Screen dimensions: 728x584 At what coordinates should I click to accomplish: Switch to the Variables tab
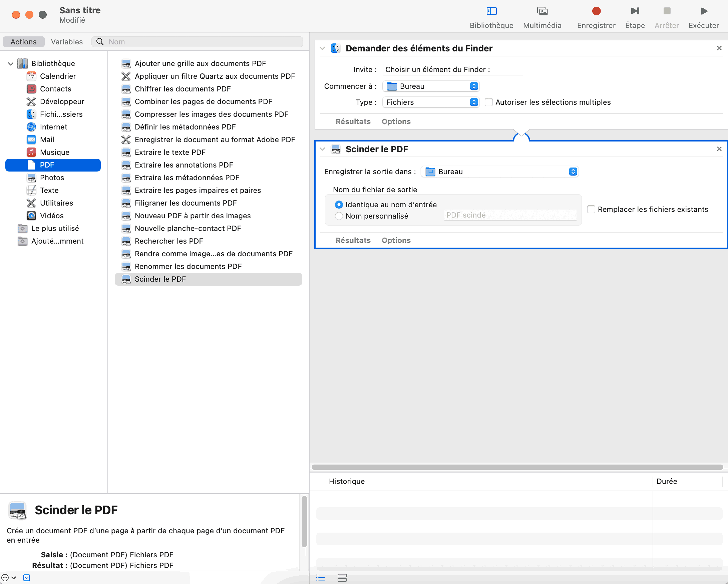click(x=67, y=41)
